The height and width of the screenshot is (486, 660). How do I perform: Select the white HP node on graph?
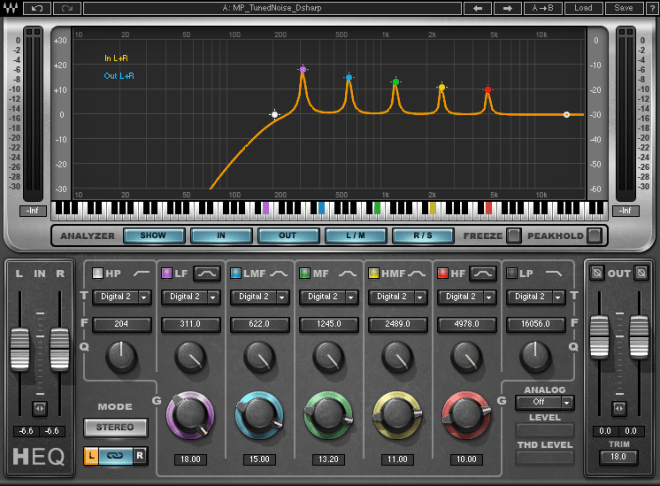(275, 114)
